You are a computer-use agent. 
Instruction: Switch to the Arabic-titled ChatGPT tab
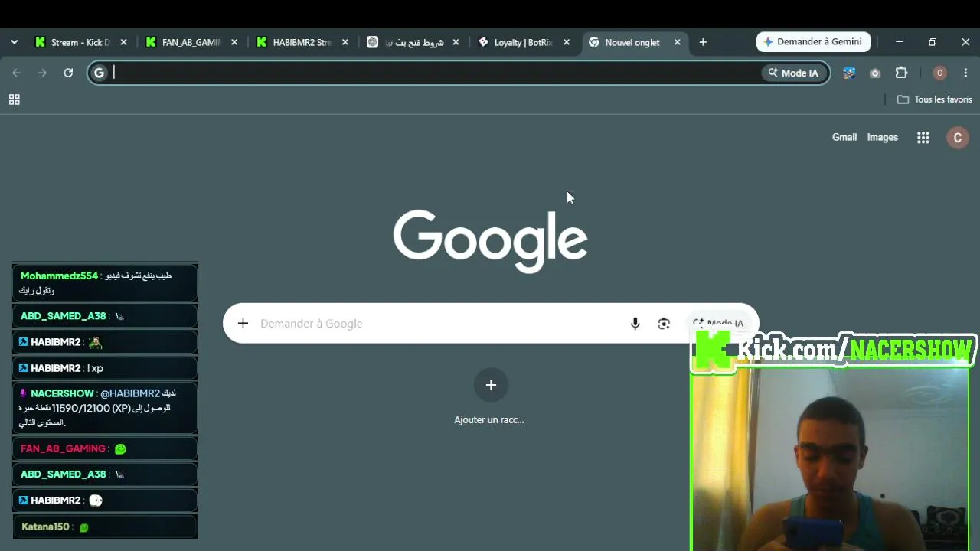point(413,42)
